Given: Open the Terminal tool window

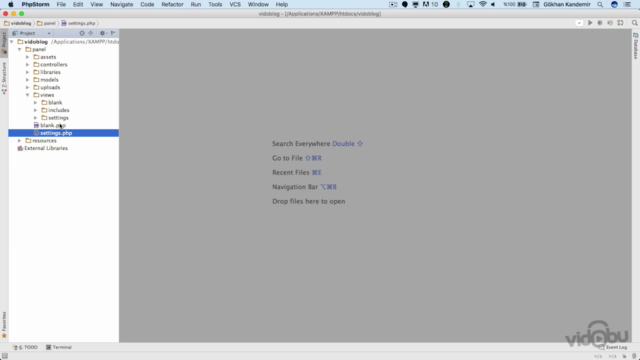Looking at the screenshot, I should point(59,347).
